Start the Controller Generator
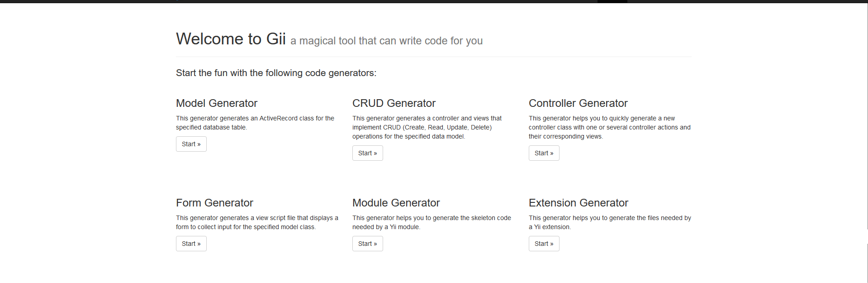This screenshot has width=868, height=283. 544,153
